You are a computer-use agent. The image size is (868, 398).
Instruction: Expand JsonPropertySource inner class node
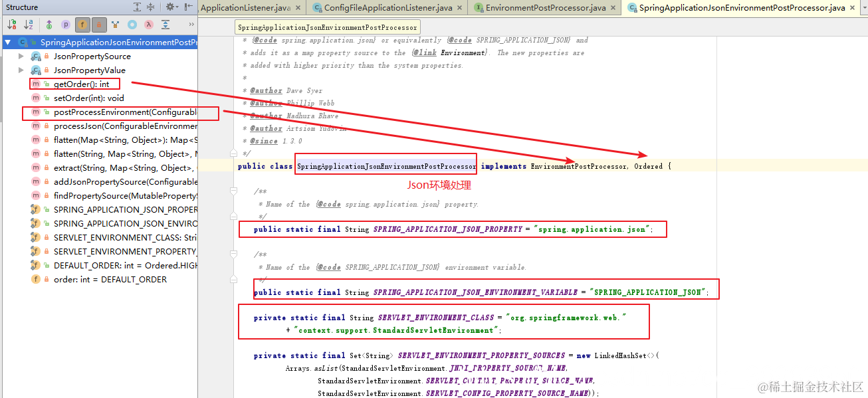(21, 56)
